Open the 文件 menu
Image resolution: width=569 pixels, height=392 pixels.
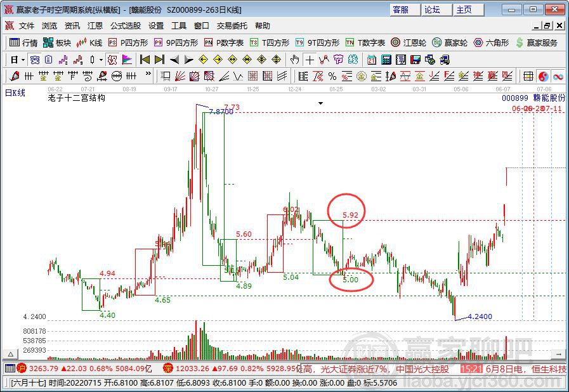coord(27,26)
